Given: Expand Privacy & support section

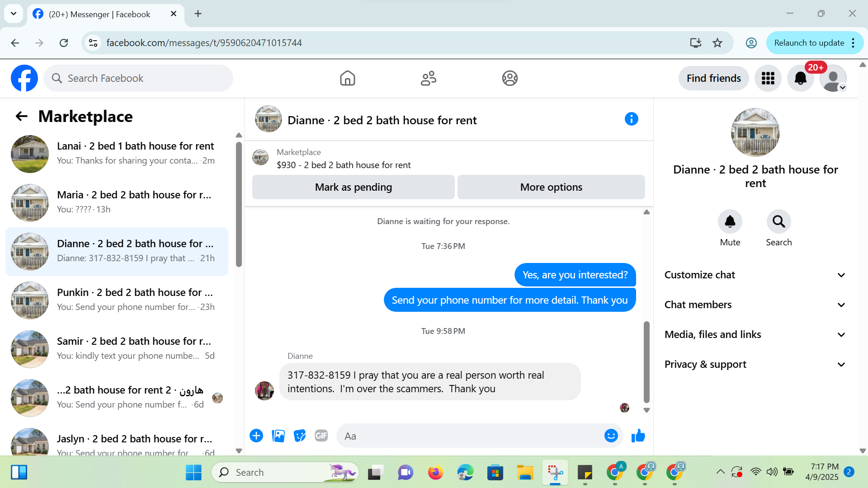Looking at the screenshot, I should click(x=755, y=364).
